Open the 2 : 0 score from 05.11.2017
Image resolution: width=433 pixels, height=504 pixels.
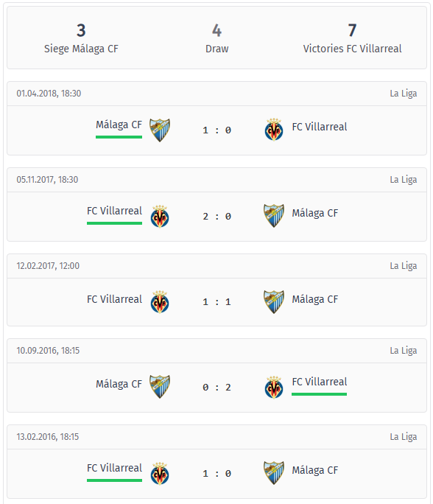coord(216,217)
